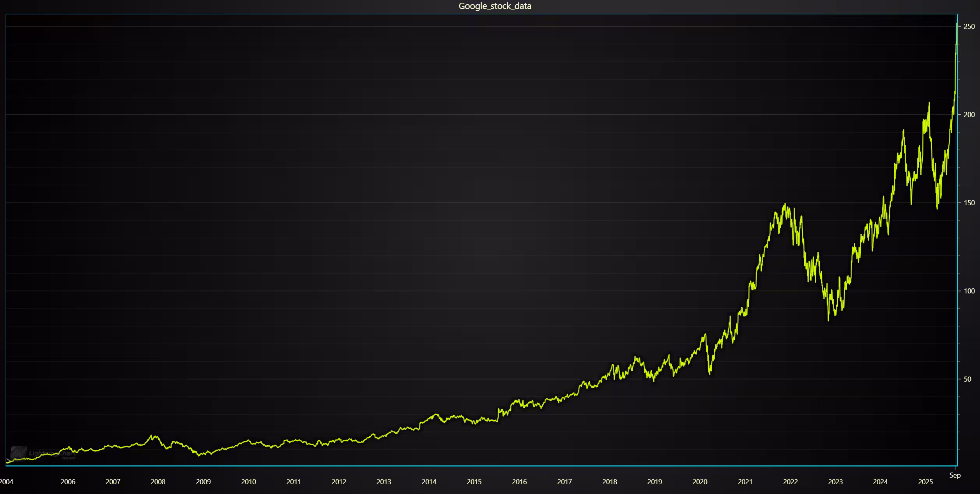Viewport: 980px width, 494px height.
Task: Click the 2014 year label on time axis
Action: click(429, 482)
